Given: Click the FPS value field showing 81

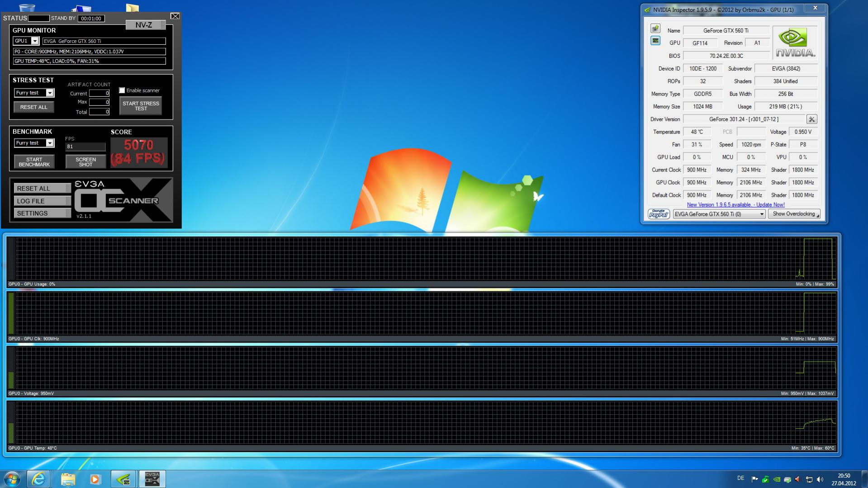Looking at the screenshot, I should point(85,147).
